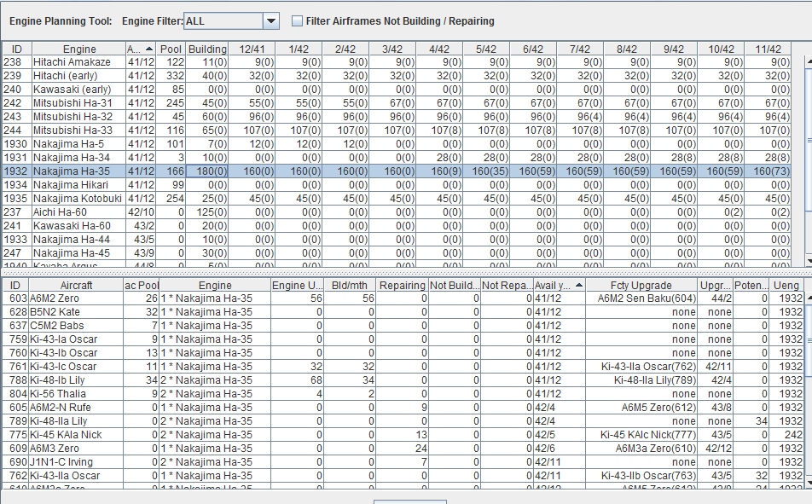This screenshot has width=812, height=504.
Task: Click the Engine U... column header
Action: coord(297,286)
